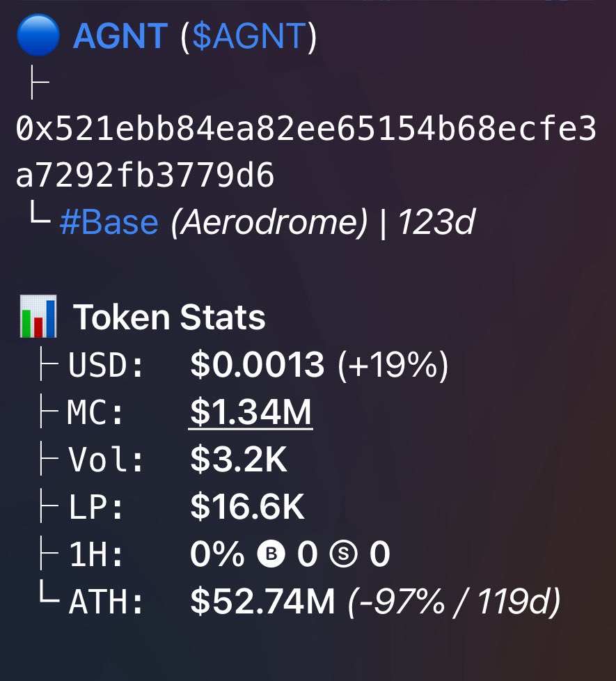Click the MC label in stats tree
Image resolution: width=616 pixels, height=681 pixels.
(x=95, y=412)
